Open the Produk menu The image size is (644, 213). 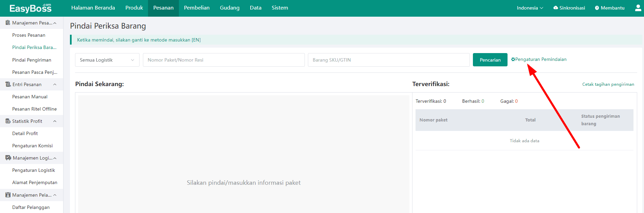coord(134,8)
